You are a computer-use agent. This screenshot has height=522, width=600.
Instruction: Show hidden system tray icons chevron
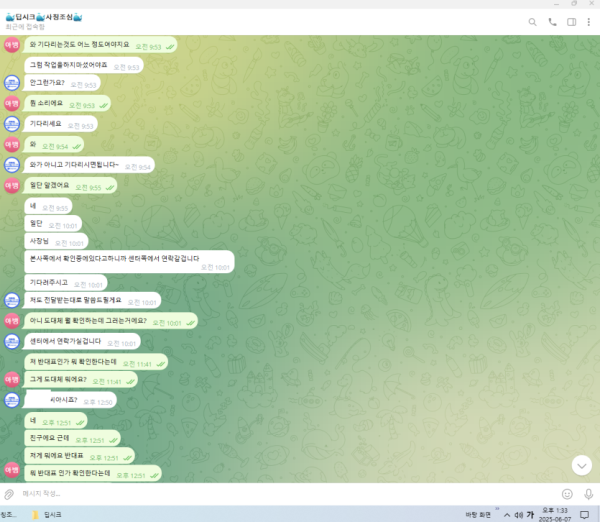point(507,515)
